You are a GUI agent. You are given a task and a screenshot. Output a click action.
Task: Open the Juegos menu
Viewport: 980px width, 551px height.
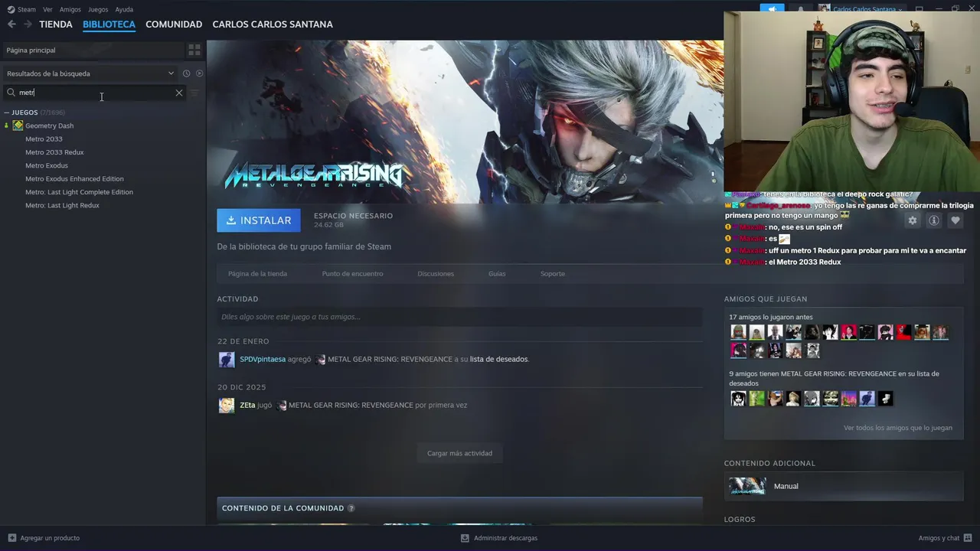(98, 9)
